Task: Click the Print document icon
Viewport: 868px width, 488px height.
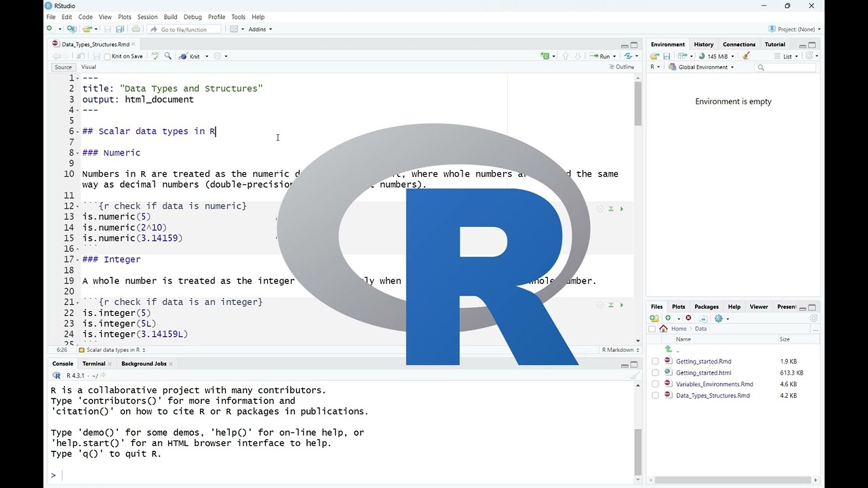Action: coord(136,29)
